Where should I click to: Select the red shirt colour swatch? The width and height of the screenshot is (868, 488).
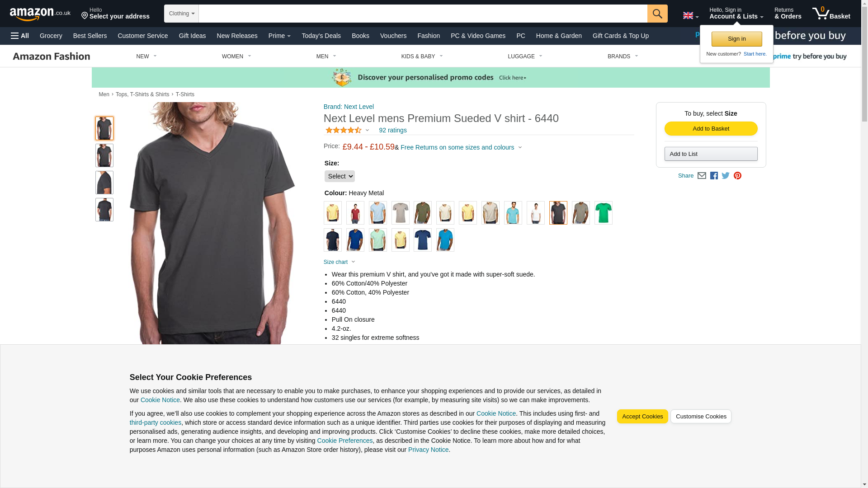pyautogui.click(x=355, y=213)
